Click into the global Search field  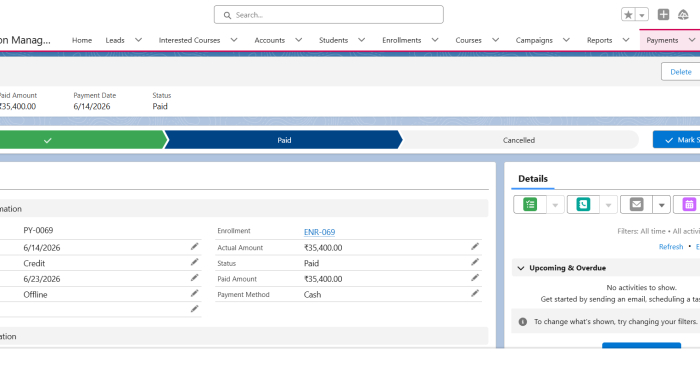tap(329, 15)
